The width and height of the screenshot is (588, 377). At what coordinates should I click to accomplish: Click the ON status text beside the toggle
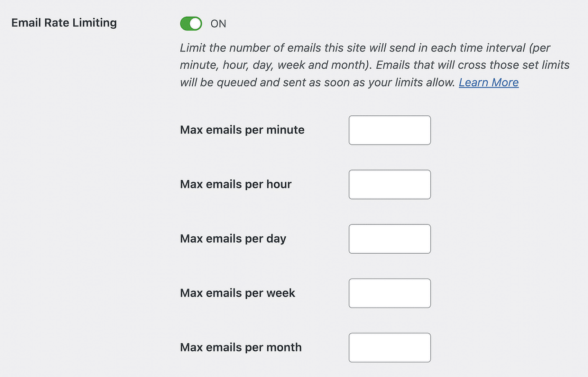pos(219,23)
